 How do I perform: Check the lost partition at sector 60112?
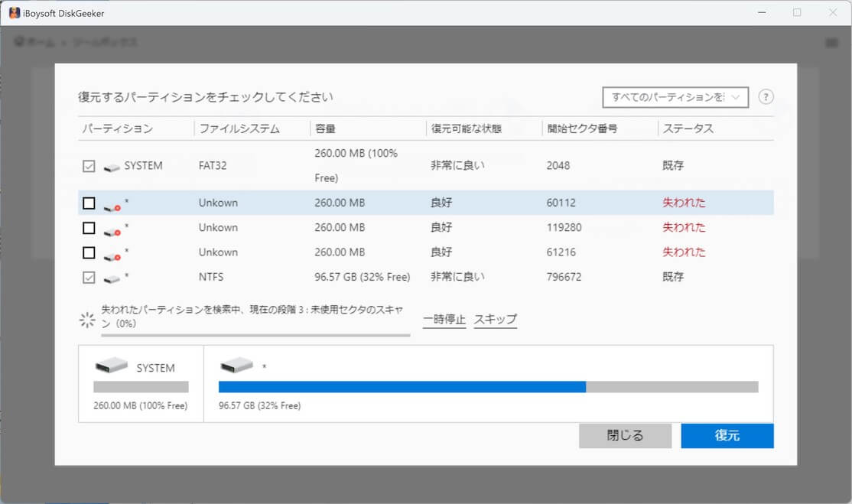(x=89, y=203)
